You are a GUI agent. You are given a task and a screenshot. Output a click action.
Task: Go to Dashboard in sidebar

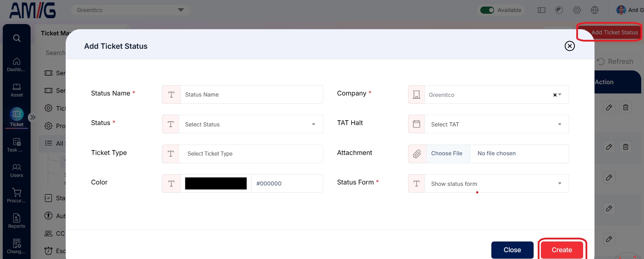[17, 65]
